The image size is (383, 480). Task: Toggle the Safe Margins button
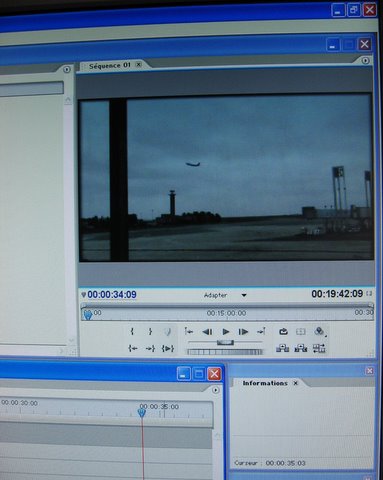(x=301, y=331)
